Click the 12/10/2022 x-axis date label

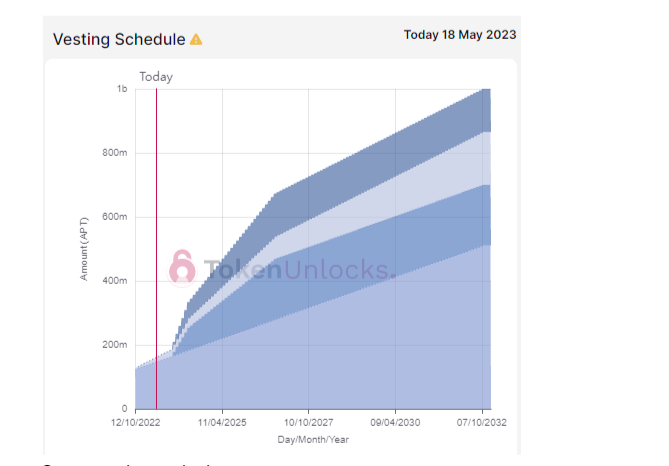click(x=135, y=422)
